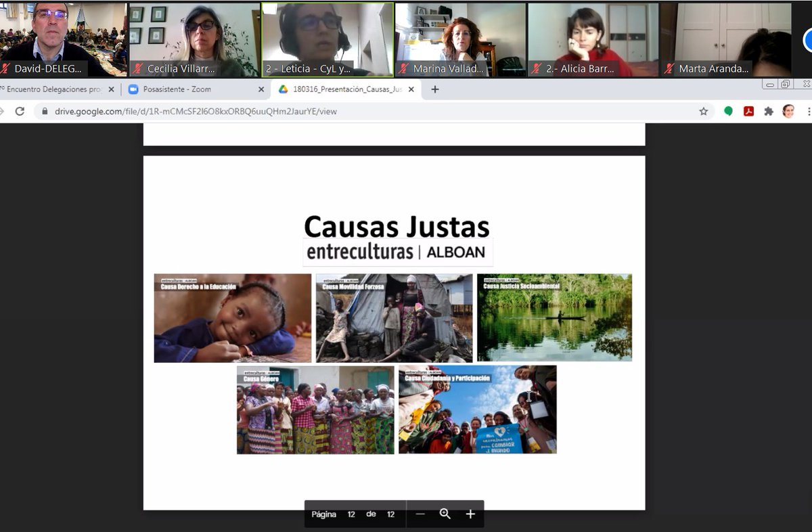Screen dimensions: 812x532
Task: Minimize the browser window
Action: (x=770, y=84)
